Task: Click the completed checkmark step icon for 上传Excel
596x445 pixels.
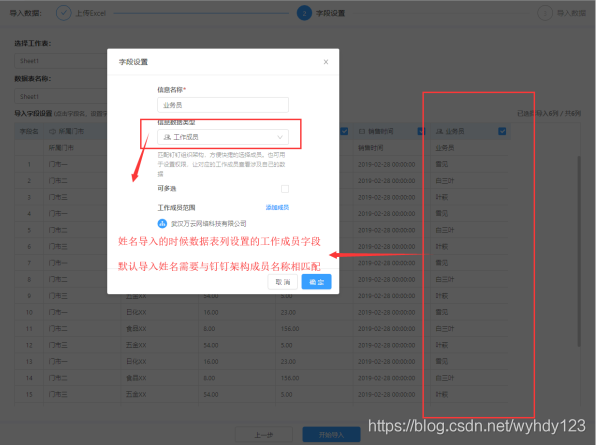Action: tap(63, 13)
